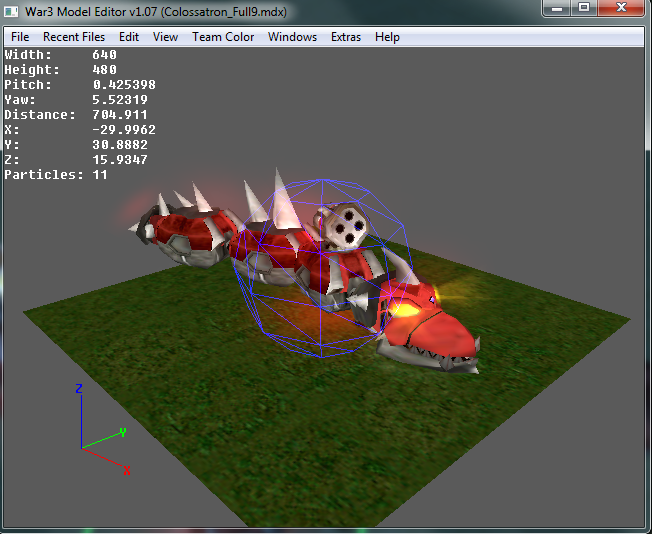Click the Y value 30.8882

[120, 144]
